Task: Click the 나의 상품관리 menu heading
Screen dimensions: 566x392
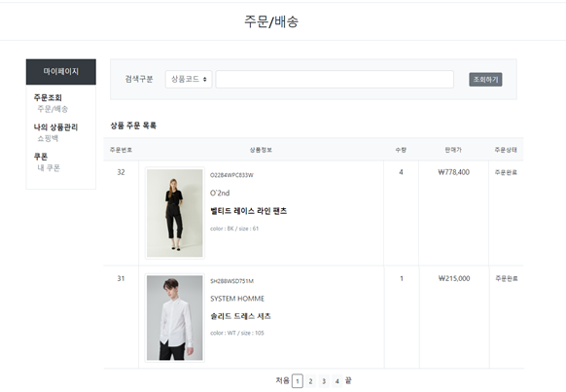Action: pos(55,127)
